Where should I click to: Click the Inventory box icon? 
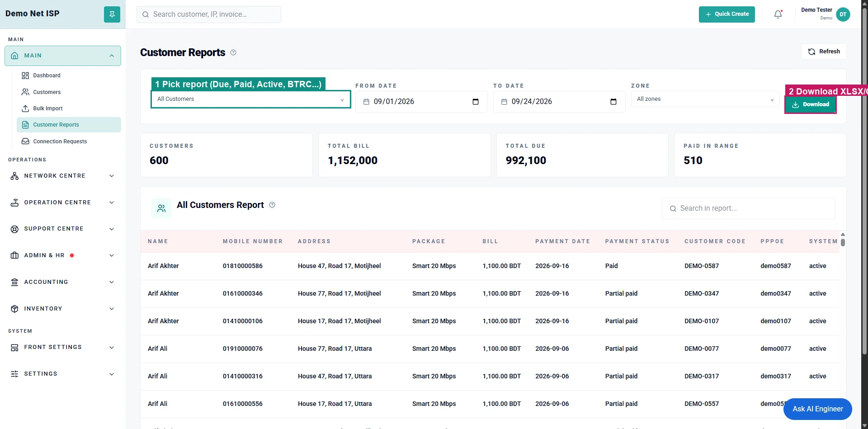tap(14, 309)
